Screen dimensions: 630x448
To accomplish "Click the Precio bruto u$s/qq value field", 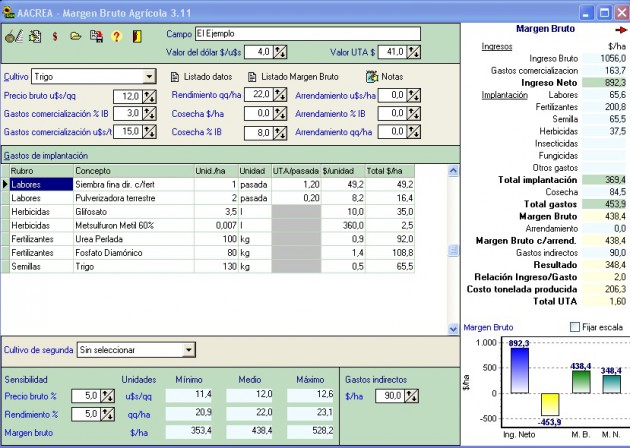I will click(x=128, y=96).
